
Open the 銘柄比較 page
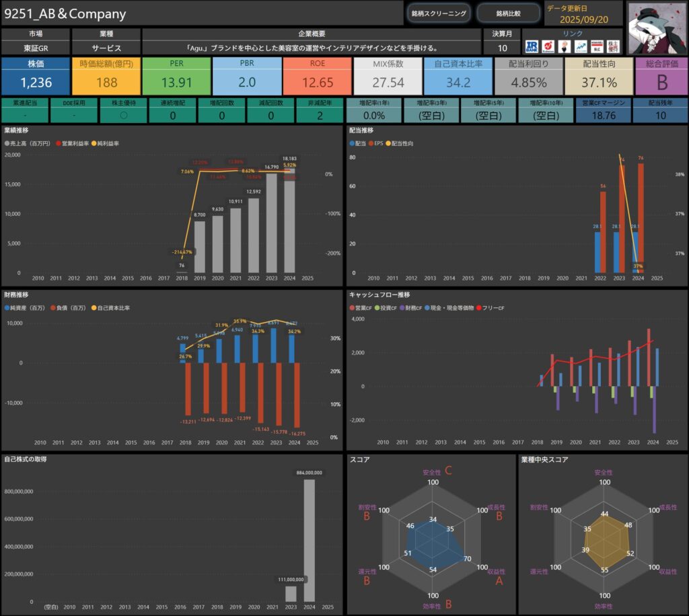(x=508, y=13)
